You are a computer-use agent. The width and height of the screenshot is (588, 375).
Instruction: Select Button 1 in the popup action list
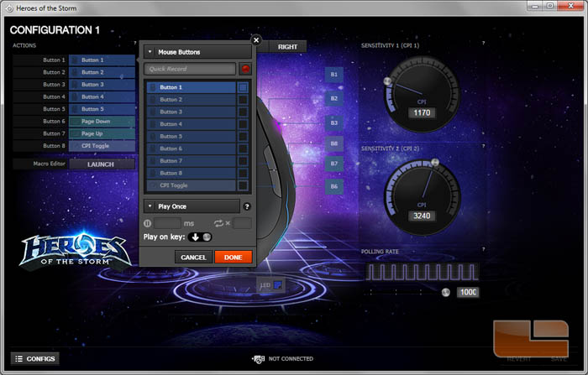point(191,87)
